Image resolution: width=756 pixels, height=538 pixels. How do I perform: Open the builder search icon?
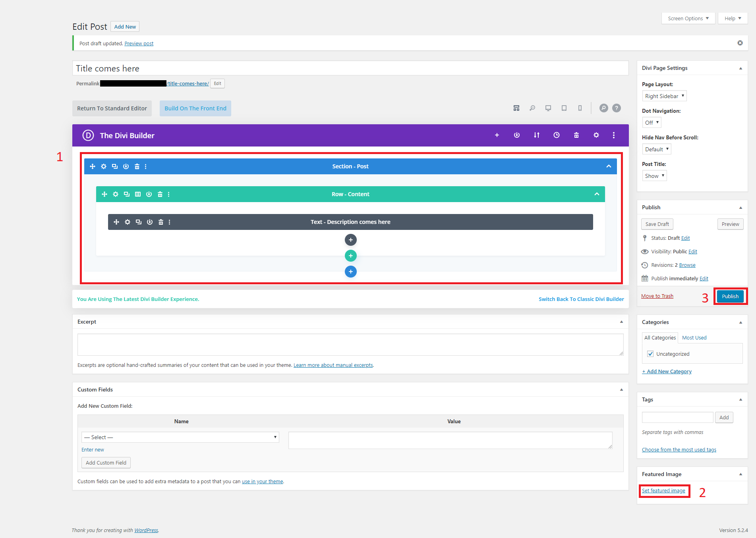tap(604, 108)
